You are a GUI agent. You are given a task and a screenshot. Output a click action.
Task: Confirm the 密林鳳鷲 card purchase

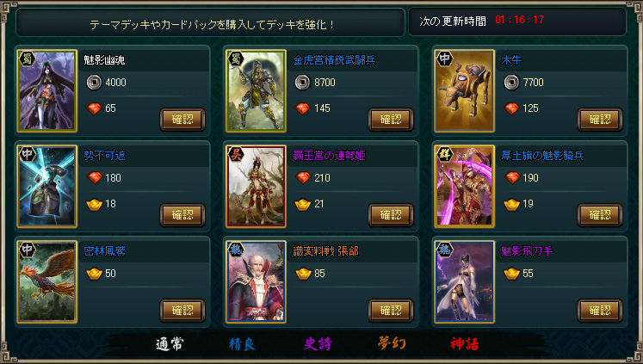click(x=182, y=311)
